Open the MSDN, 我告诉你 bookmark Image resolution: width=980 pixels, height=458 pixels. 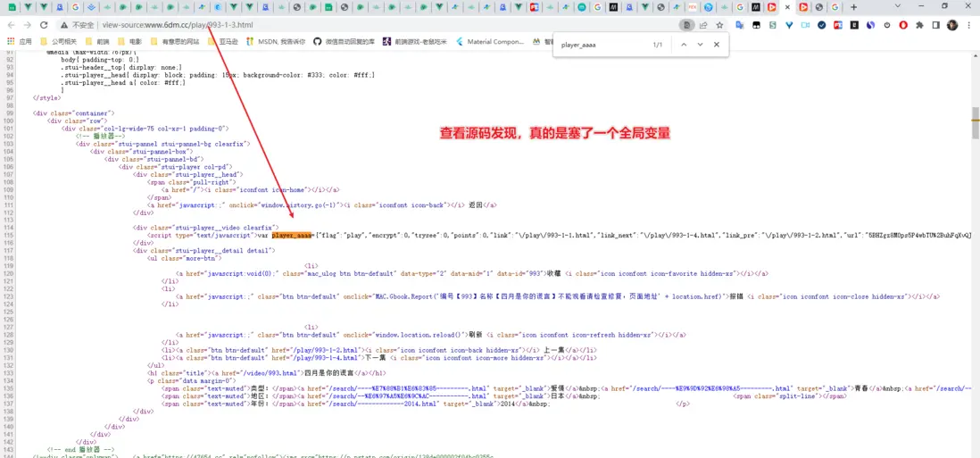276,42
